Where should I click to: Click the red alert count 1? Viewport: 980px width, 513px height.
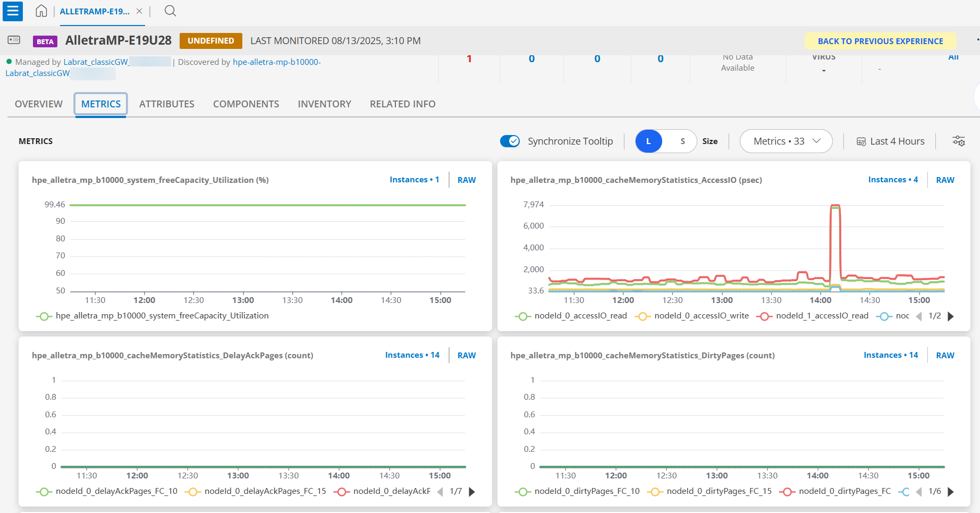pyautogui.click(x=469, y=58)
